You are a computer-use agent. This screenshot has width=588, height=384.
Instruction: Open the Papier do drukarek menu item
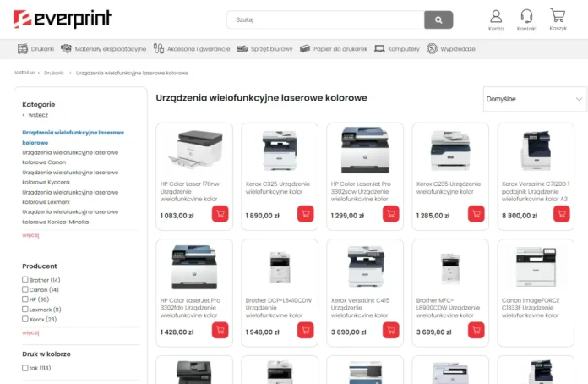pyautogui.click(x=340, y=49)
